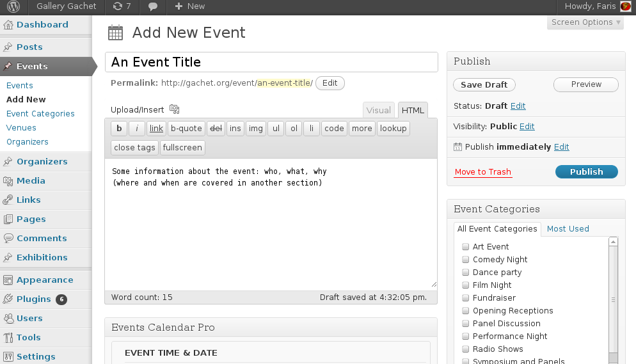Click the code quicktag button
Image resolution: width=636 pixels, height=364 pixels.
[x=334, y=129]
